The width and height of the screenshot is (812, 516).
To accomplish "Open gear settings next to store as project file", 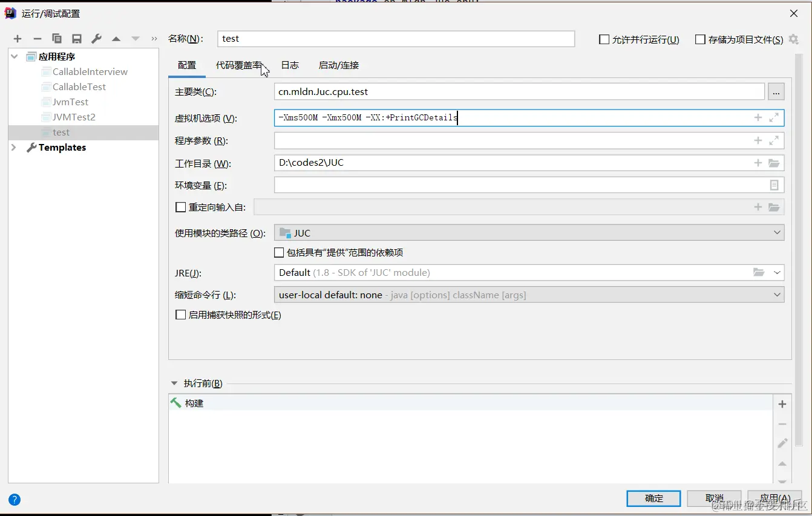I will (x=794, y=39).
